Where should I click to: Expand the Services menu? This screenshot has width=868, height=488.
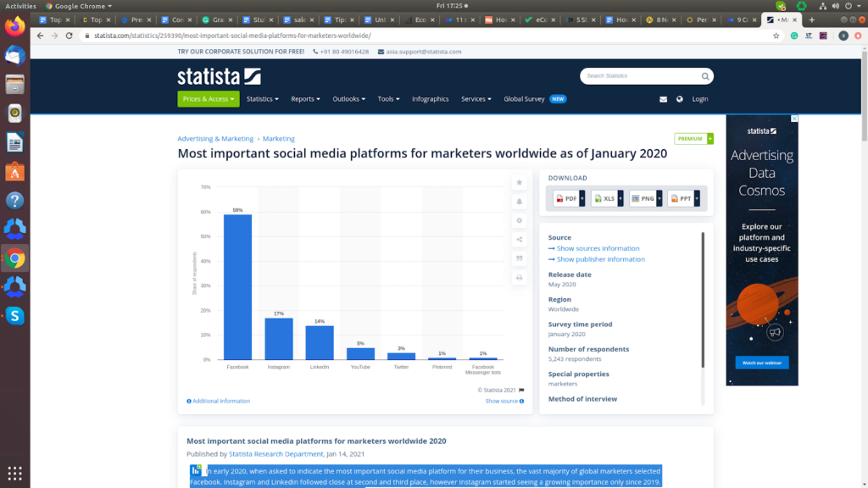coord(476,99)
